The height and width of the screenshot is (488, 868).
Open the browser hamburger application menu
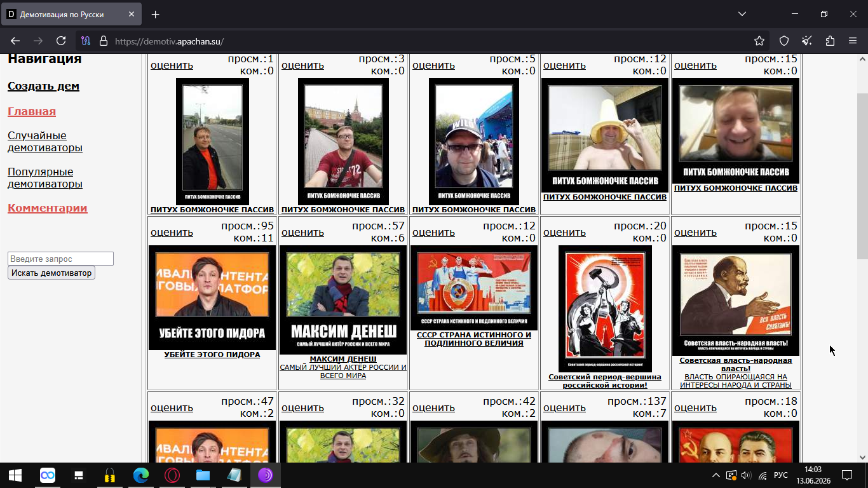pyautogui.click(x=853, y=41)
